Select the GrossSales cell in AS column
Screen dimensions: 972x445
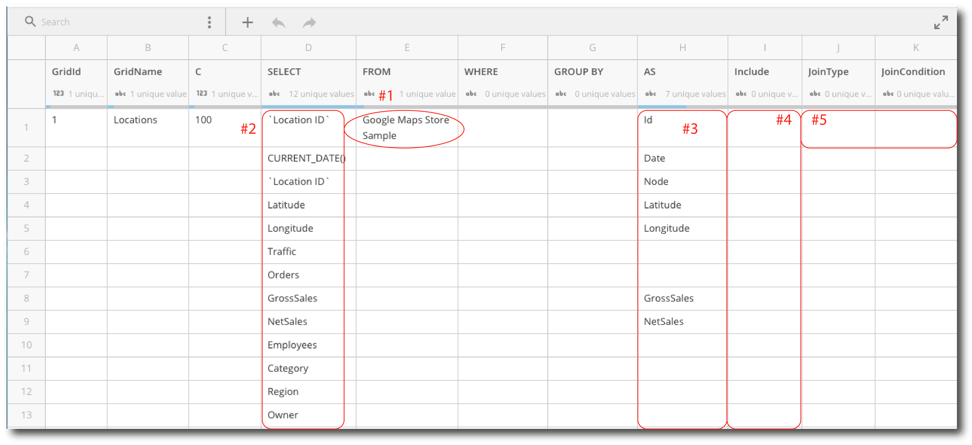[x=683, y=299]
